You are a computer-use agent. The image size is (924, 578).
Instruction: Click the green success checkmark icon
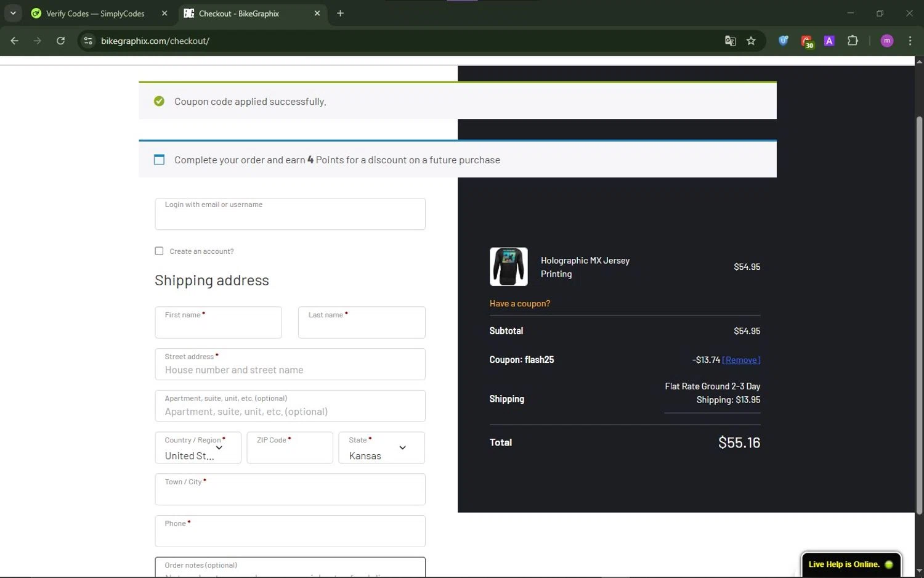click(x=159, y=101)
